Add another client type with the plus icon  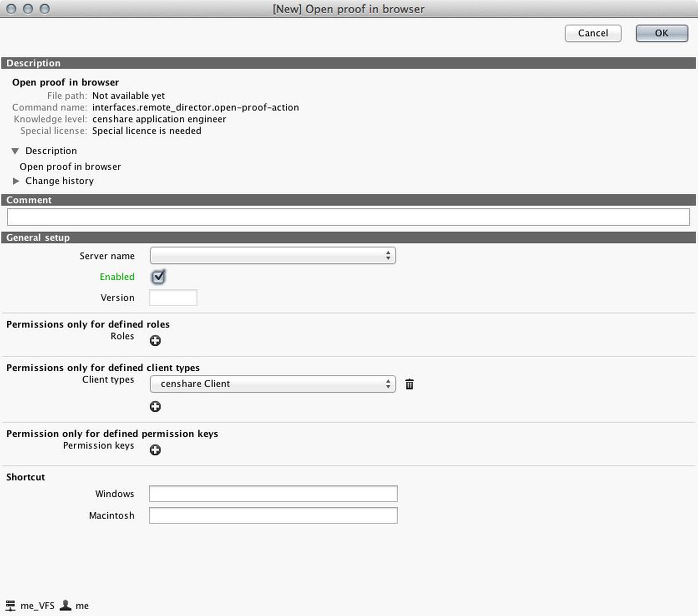[155, 406]
